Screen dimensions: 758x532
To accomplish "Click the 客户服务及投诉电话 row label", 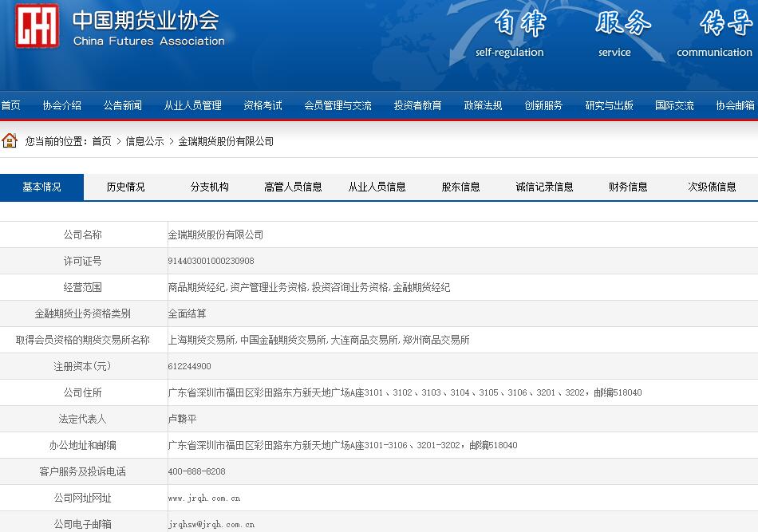I will [83, 471].
